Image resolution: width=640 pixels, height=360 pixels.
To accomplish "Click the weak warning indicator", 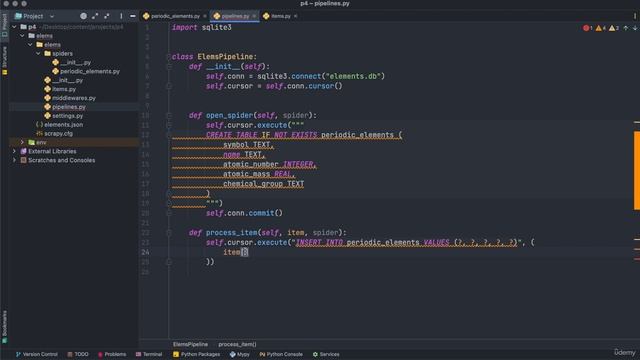I will 613,28.
